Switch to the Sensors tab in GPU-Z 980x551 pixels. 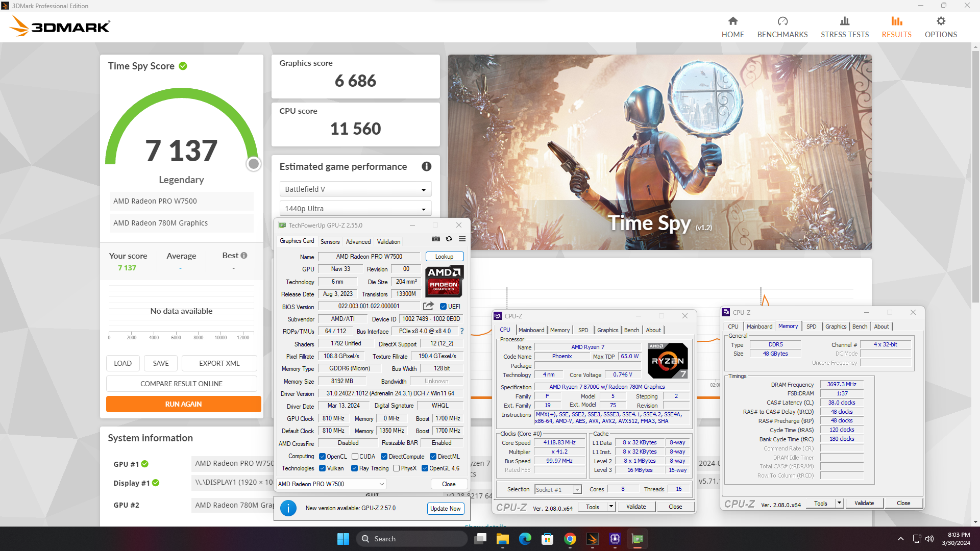pos(330,242)
